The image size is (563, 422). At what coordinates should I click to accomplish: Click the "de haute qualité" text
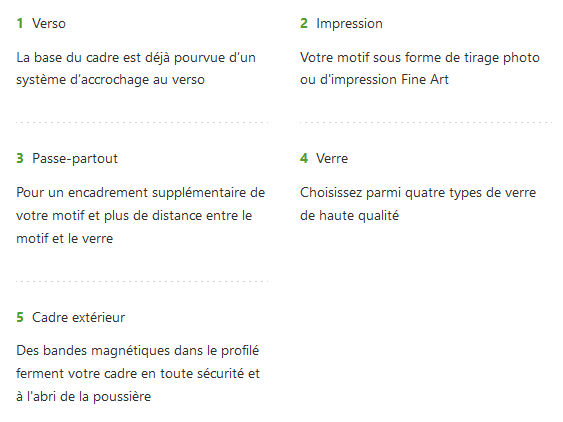point(349,216)
